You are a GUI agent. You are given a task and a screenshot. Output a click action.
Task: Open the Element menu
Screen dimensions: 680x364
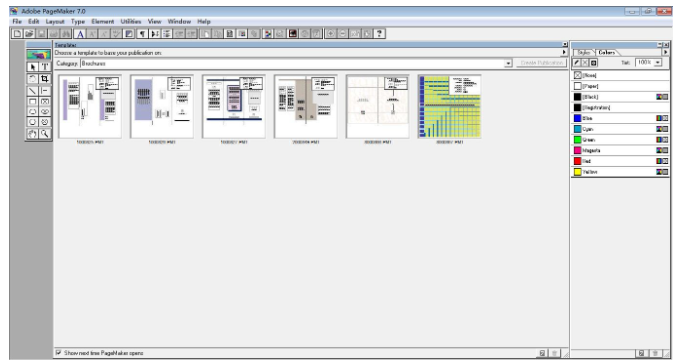pyautogui.click(x=103, y=21)
